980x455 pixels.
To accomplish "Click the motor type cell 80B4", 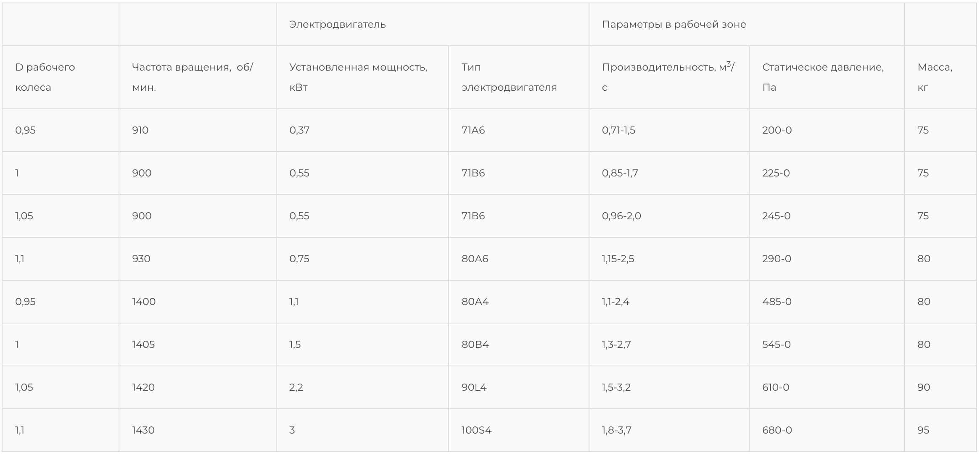I will coord(475,345).
